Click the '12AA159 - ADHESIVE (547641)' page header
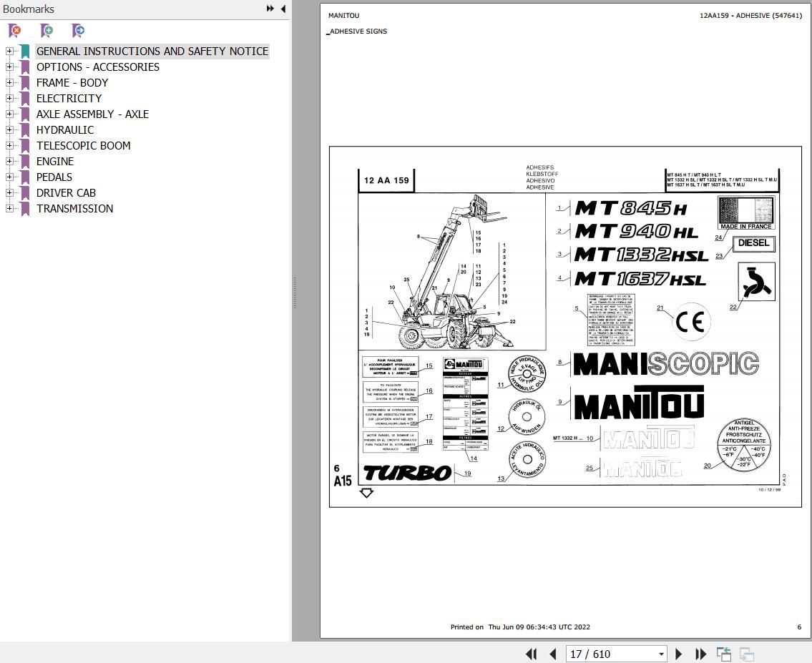This screenshot has height=663, width=812. pos(750,16)
